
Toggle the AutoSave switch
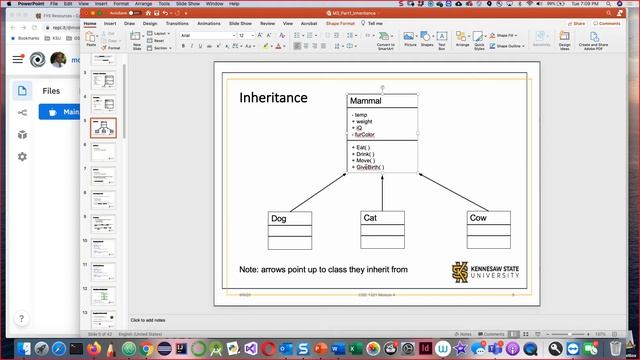click(134, 13)
